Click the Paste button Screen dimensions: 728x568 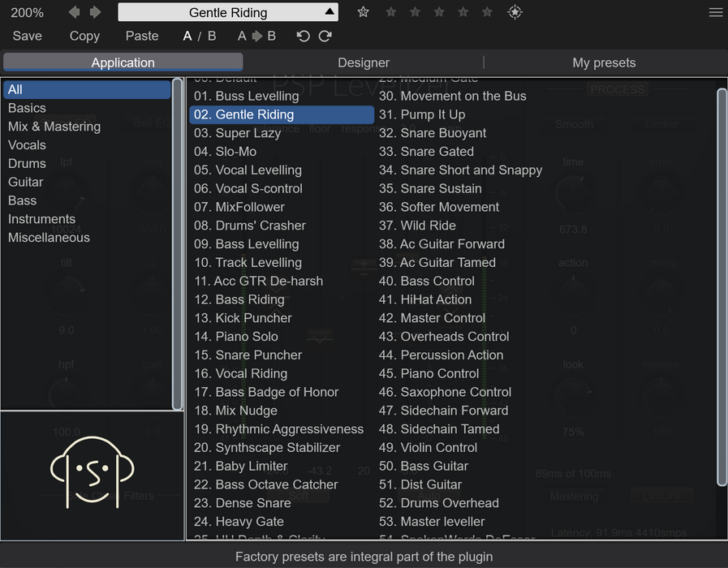[142, 37]
